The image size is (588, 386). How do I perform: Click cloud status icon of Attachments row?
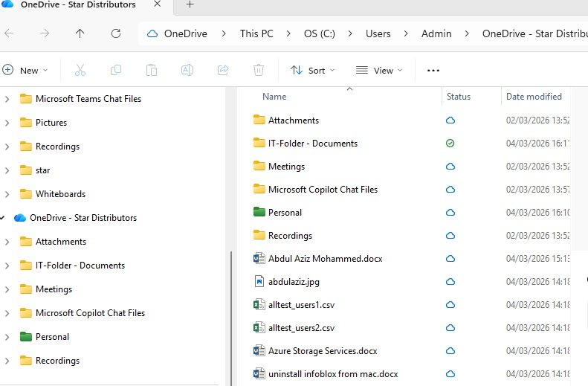tap(450, 120)
